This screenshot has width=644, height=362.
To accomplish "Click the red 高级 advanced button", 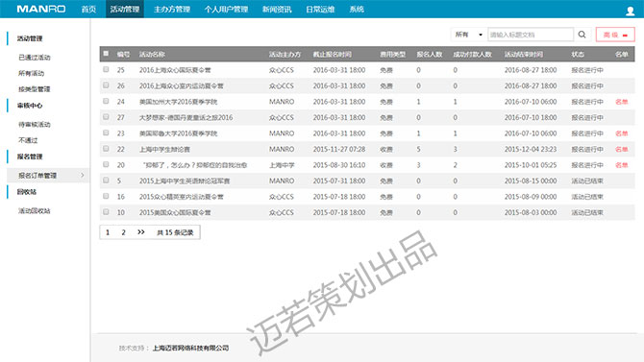I will (x=615, y=35).
